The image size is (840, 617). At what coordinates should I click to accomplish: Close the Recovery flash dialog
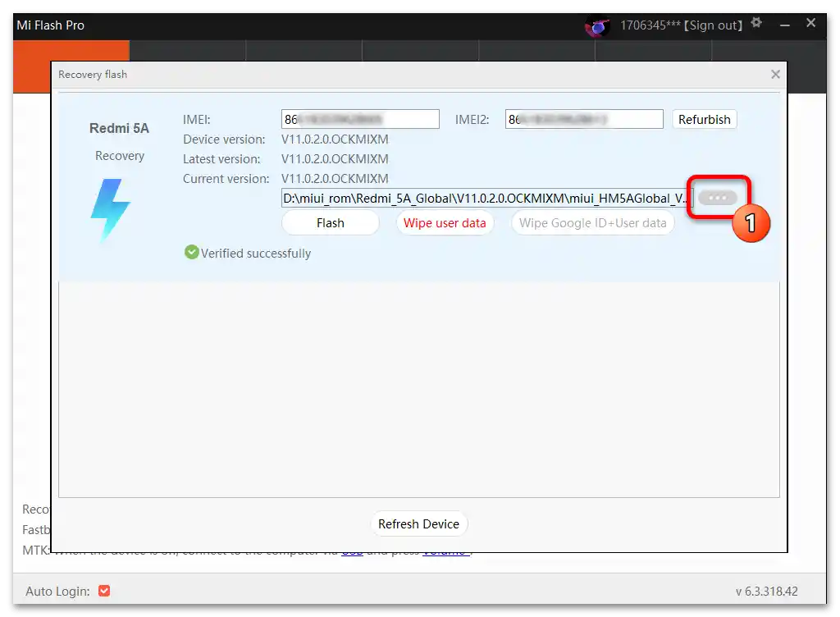775,75
